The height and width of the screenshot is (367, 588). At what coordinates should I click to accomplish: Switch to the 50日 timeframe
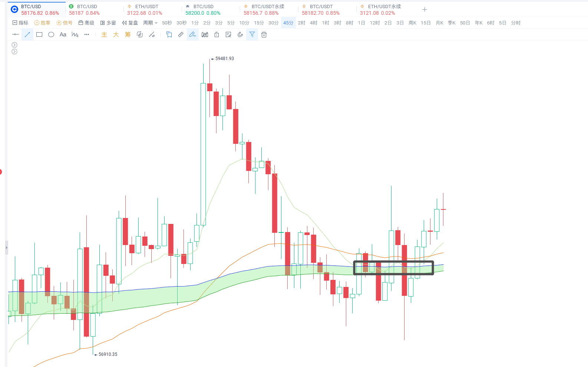click(x=465, y=23)
